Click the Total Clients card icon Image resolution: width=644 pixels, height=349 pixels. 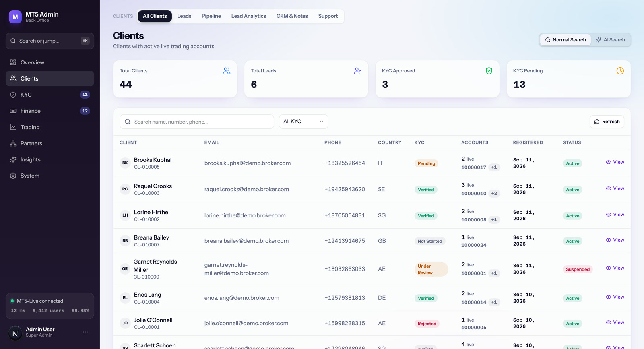(227, 71)
